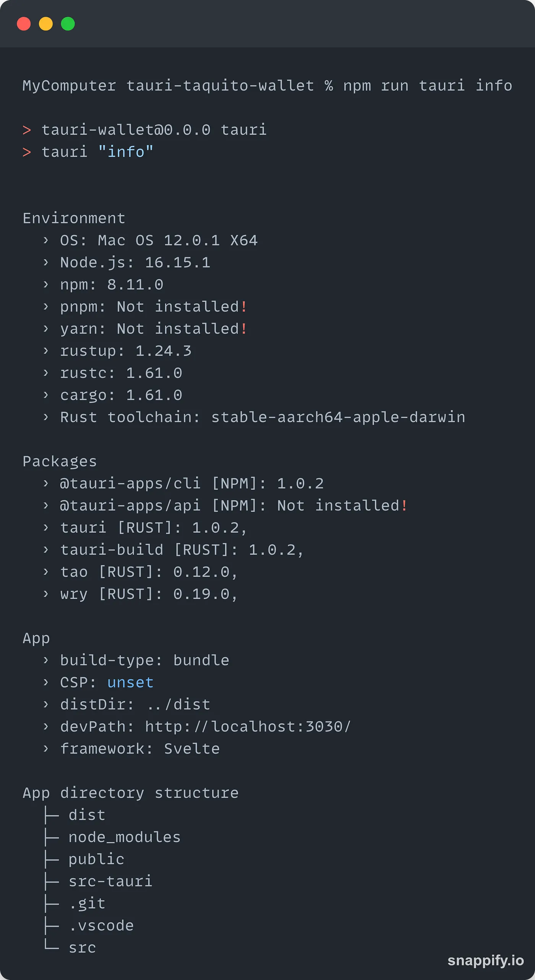Viewport: 535px width, 980px height.
Task: Click the devPath localhost:3030 URL
Action: 248,726
